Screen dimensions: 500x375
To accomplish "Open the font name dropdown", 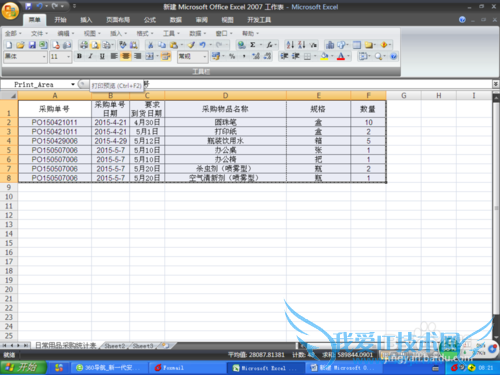I will pos(44,57).
